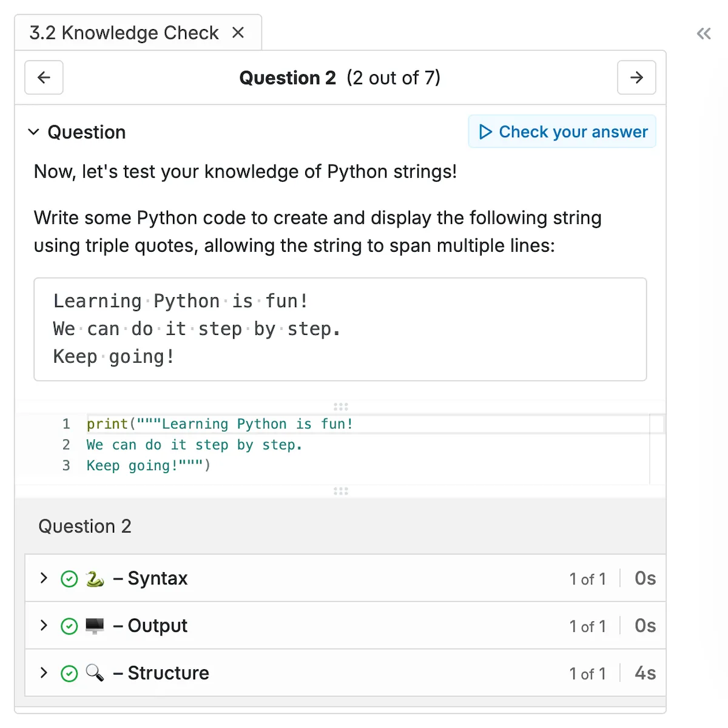Collapse the Question section chevron
The height and width of the screenshot is (728, 728).
(34, 132)
